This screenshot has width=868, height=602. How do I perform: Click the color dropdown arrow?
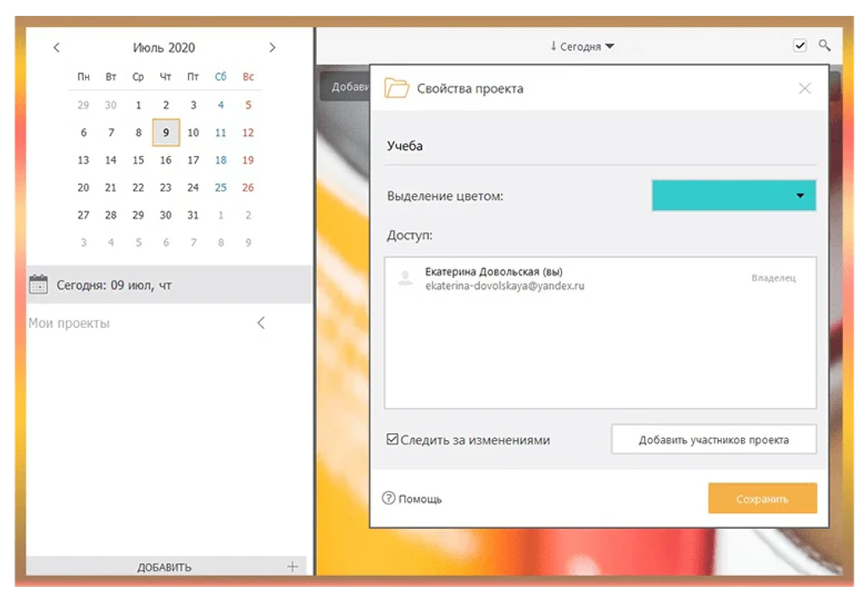coord(800,196)
